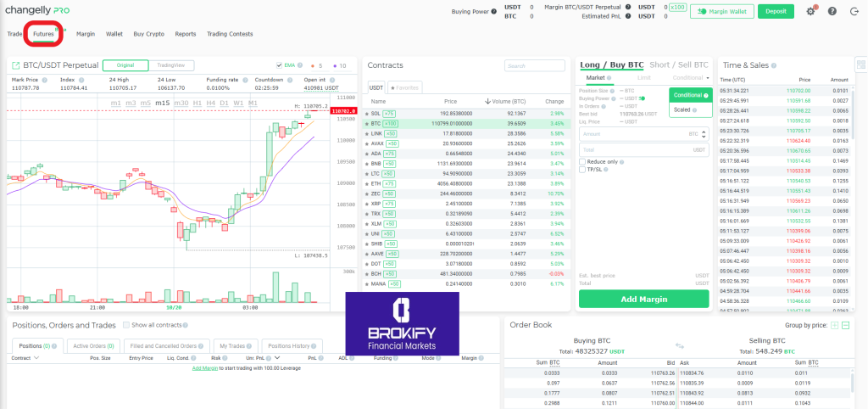
Task: Switch to the Short / Sell BTC tab
Action: tap(678, 64)
